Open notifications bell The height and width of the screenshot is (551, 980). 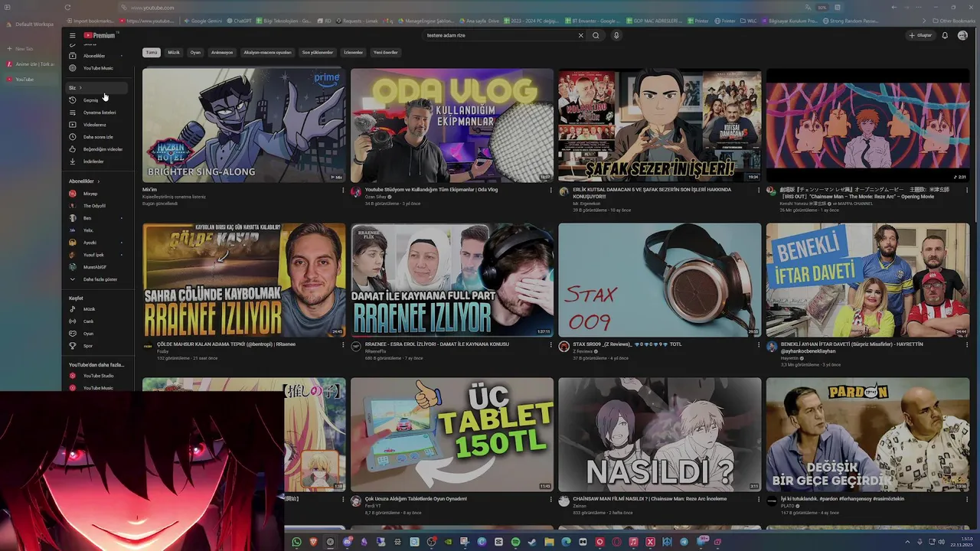tap(945, 35)
